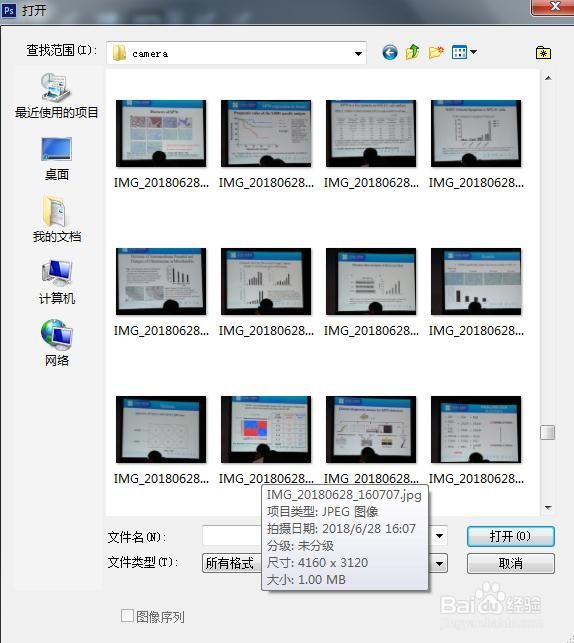
Task: Open My Documents (我的文档) location
Action: (x=57, y=220)
